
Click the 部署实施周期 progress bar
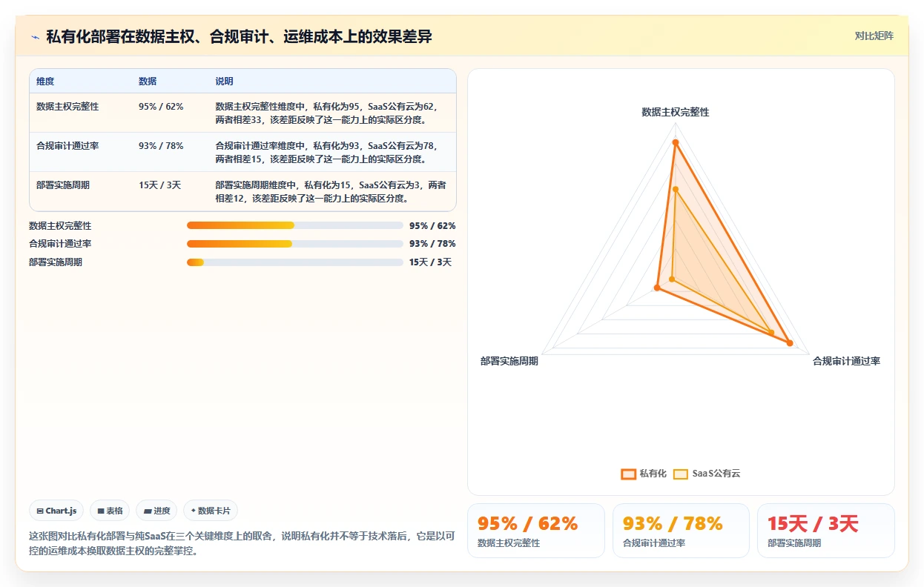point(295,262)
